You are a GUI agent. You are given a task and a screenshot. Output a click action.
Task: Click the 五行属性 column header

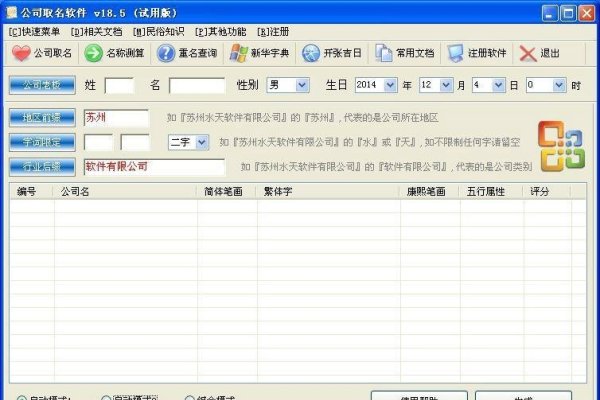pyautogui.click(x=491, y=191)
